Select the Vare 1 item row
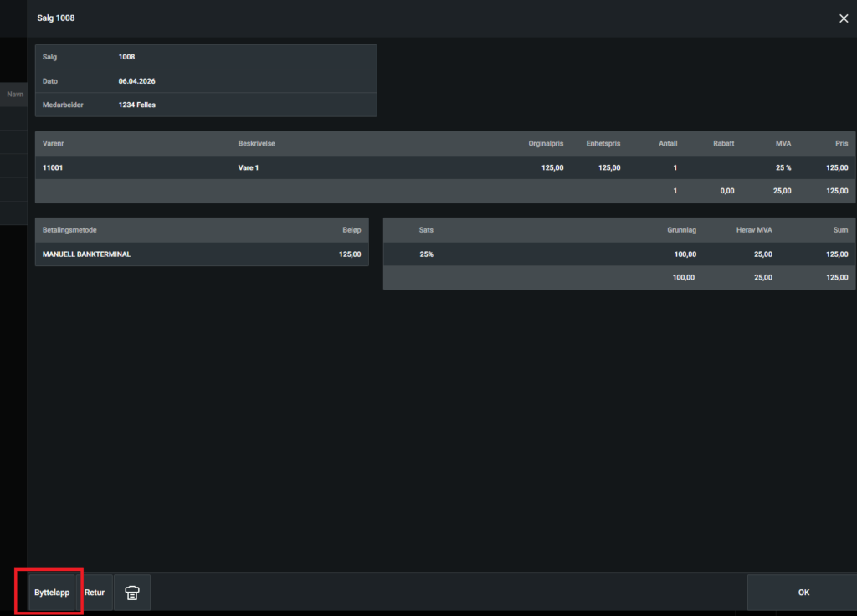Image resolution: width=857 pixels, height=616 pixels. tap(445, 167)
